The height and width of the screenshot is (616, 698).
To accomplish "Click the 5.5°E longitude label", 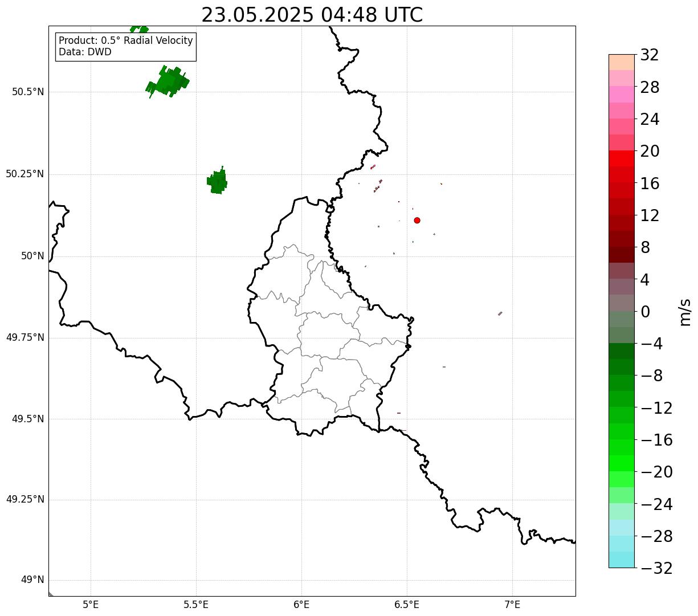I will tap(197, 604).
